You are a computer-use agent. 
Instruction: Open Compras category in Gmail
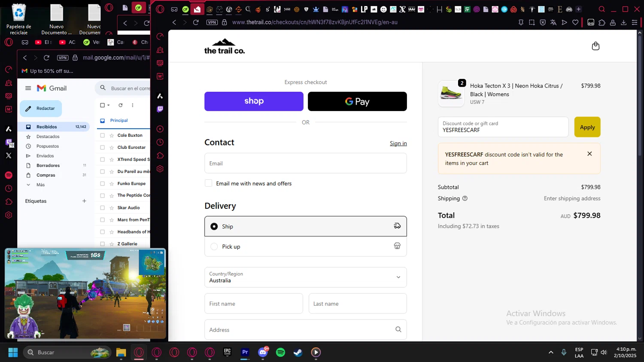pyautogui.click(x=55, y=175)
